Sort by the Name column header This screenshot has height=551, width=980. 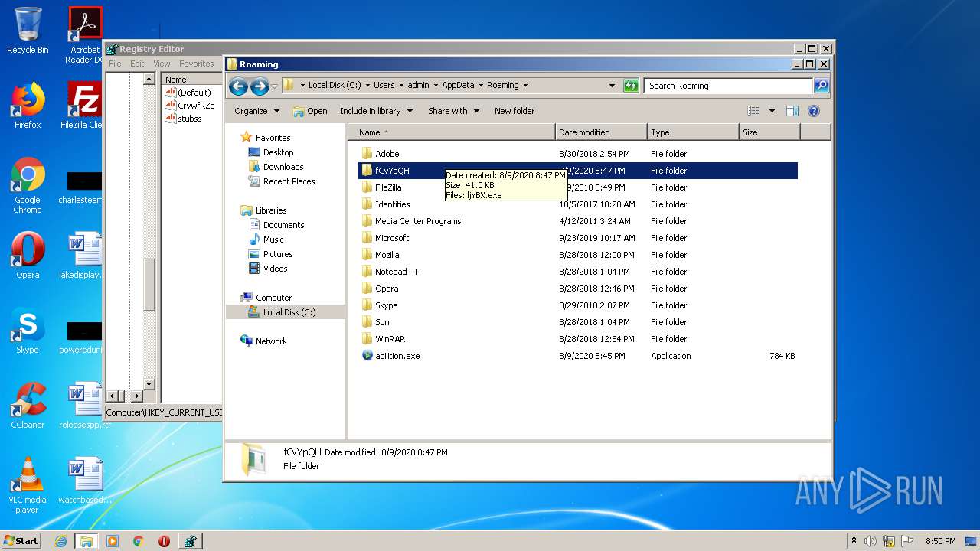452,132
